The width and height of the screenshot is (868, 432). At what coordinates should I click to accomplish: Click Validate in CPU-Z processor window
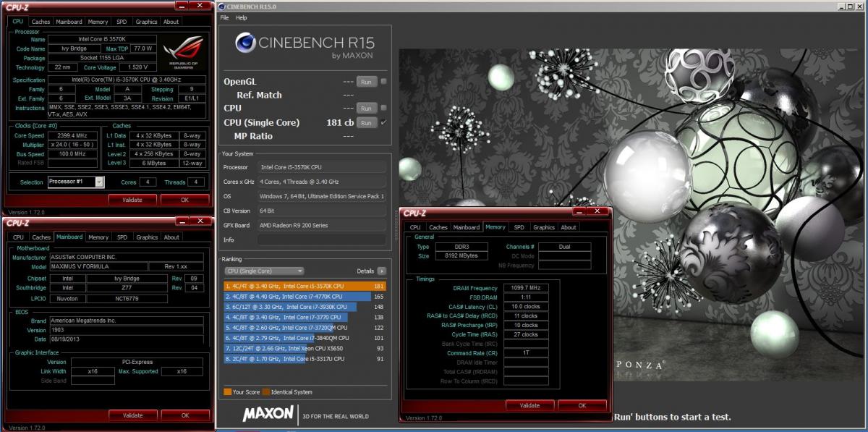(132, 200)
